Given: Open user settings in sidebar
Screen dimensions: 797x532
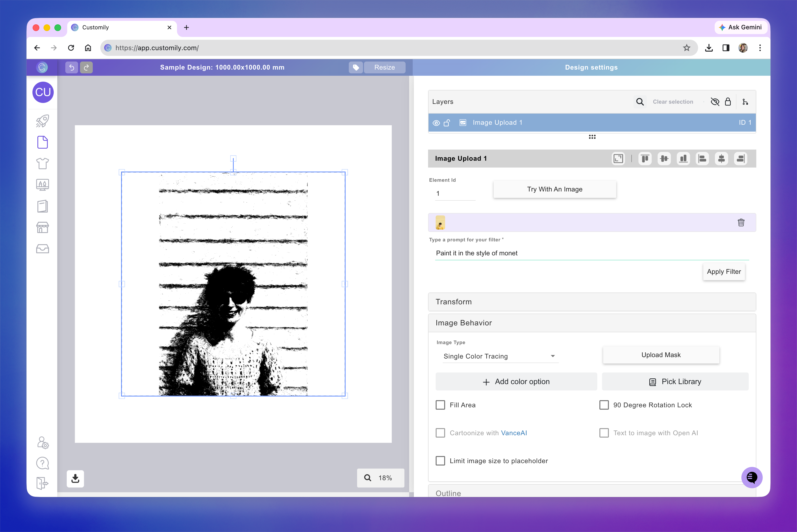Looking at the screenshot, I should pyautogui.click(x=43, y=443).
